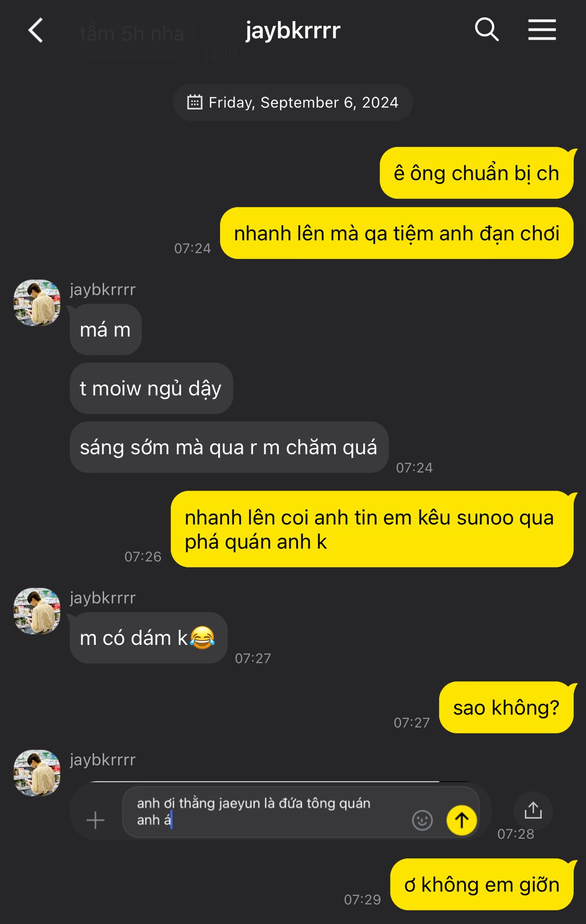Tap the "t moiw ngủ dậy" message

[x=151, y=388]
